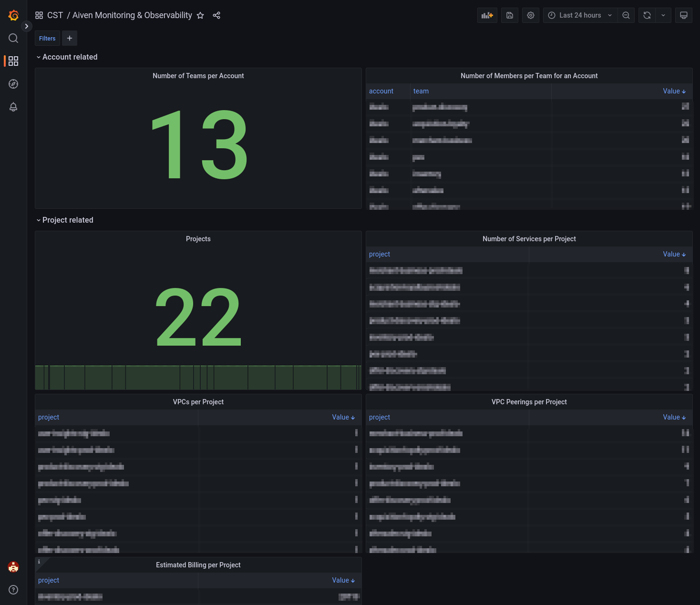
Task: Open the CST folder breadcrumb
Action: tap(55, 15)
